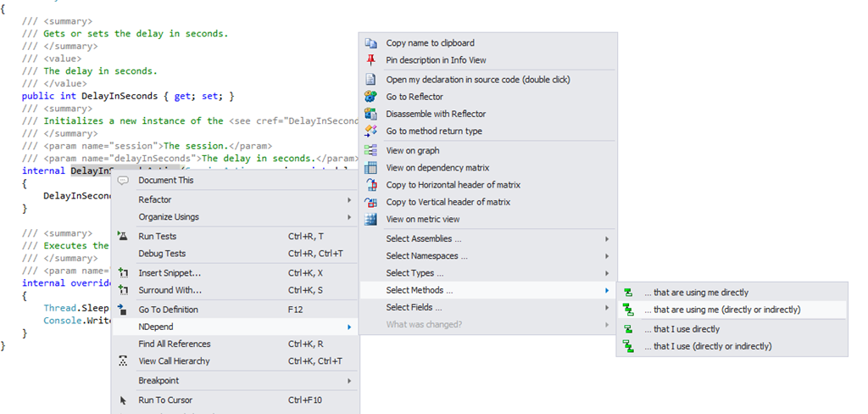868x414 pixels.
Task: Choose methods that I use directly or indirectly
Action: click(707, 346)
